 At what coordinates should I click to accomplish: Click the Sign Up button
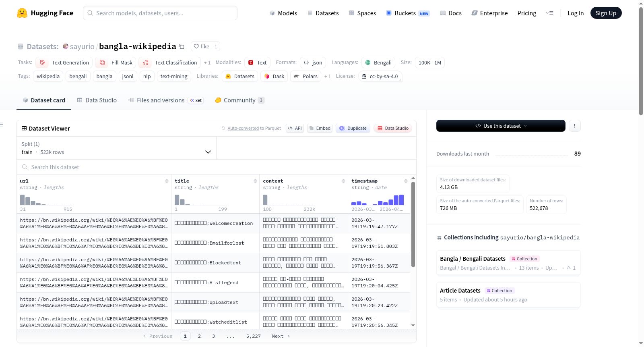click(606, 13)
